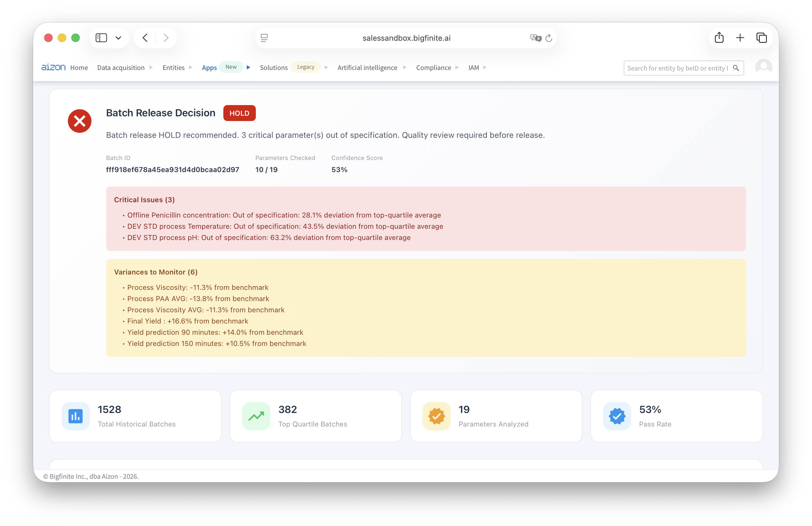Click the Aizon logo
Image resolution: width=812 pixels, height=526 pixels.
pyautogui.click(x=53, y=67)
